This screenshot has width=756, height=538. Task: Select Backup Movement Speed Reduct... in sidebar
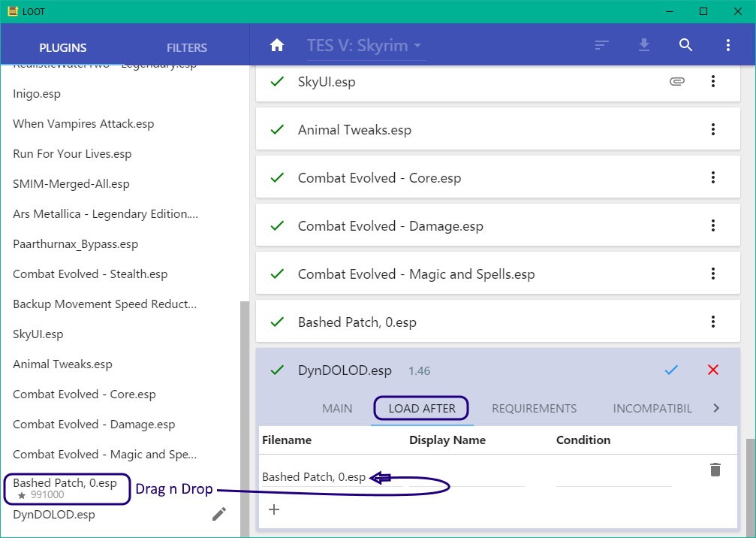pyautogui.click(x=105, y=304)
